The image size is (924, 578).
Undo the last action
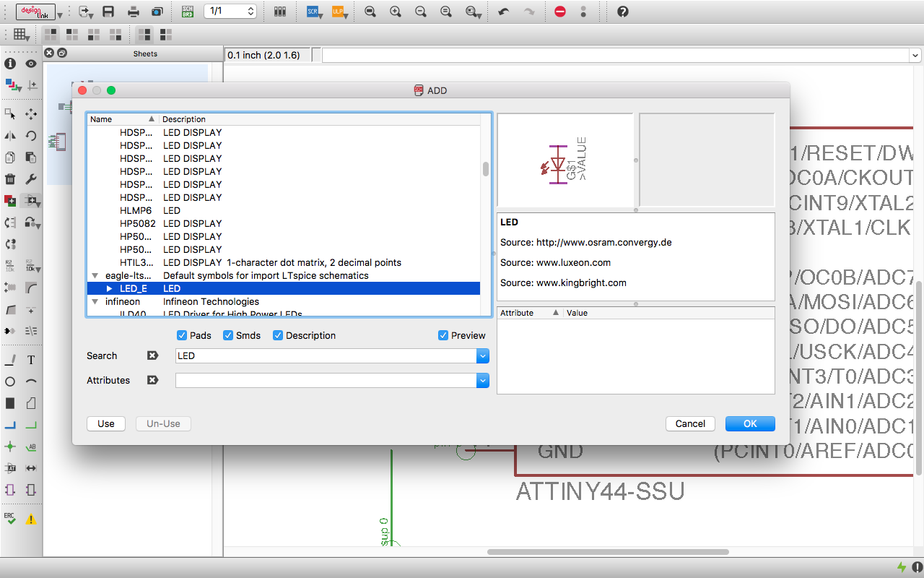(504, 12)
